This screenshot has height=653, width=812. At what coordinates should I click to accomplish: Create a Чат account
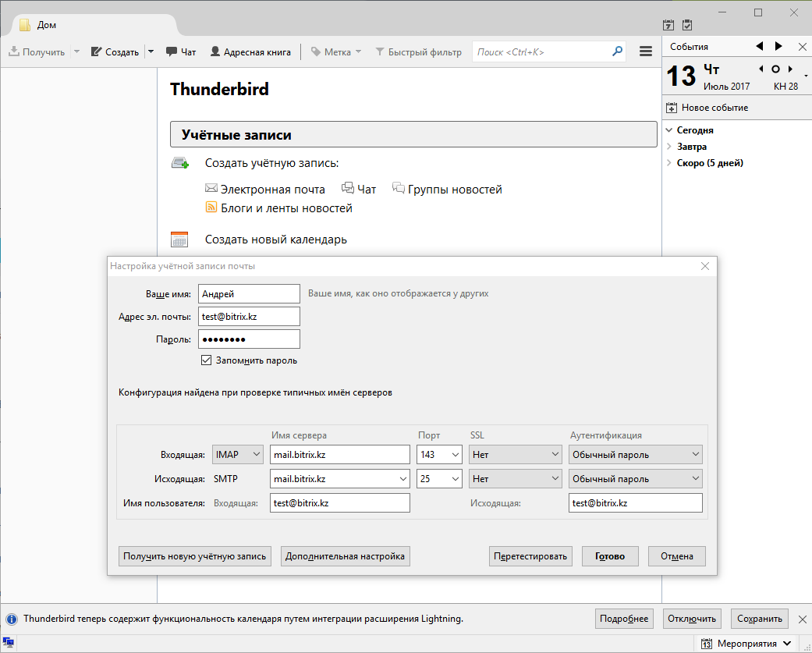359,189
